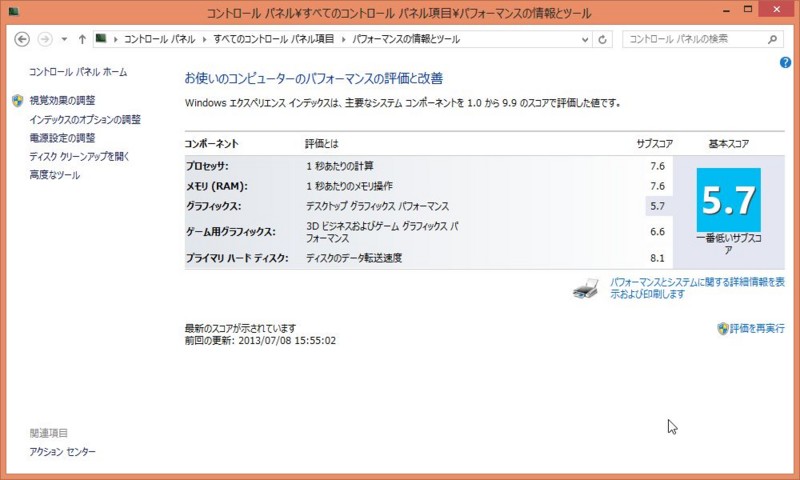This screenshot has width=800, height=480.
Task: Click 評価を再実行 link
Action: click(x=757, y=329)
